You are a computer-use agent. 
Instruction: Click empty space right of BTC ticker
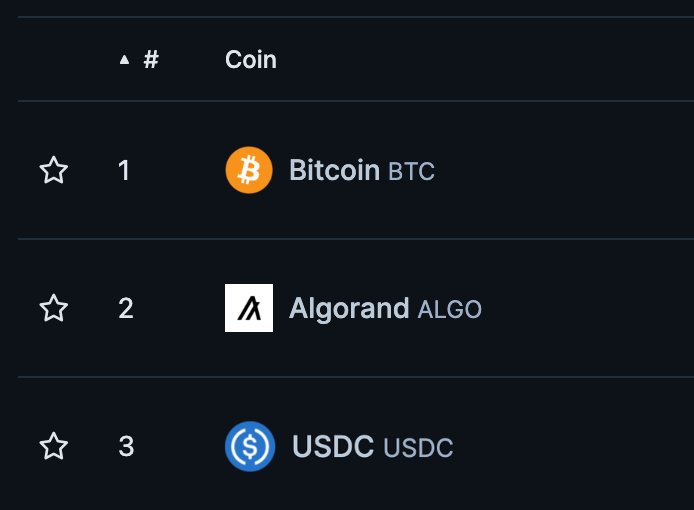[560, 171]
